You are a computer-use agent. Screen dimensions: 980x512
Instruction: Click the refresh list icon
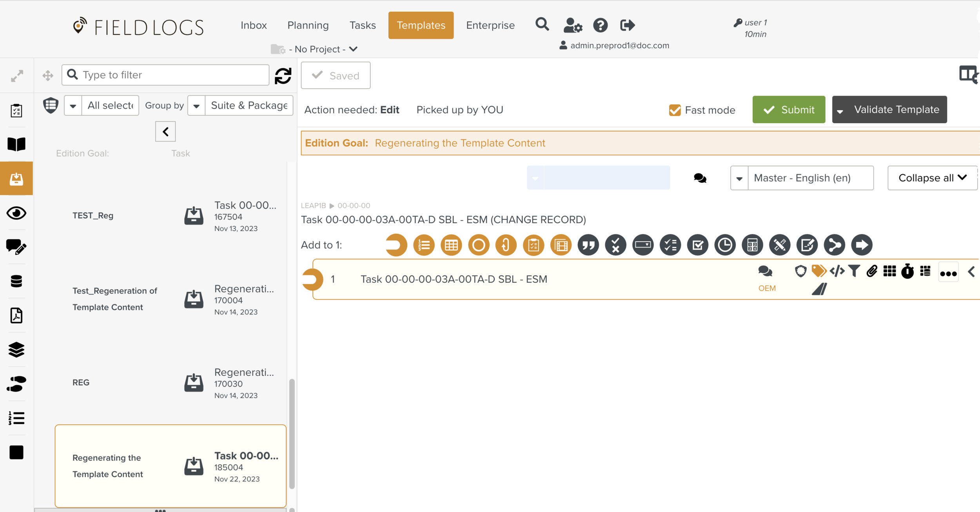click(283, 76)
